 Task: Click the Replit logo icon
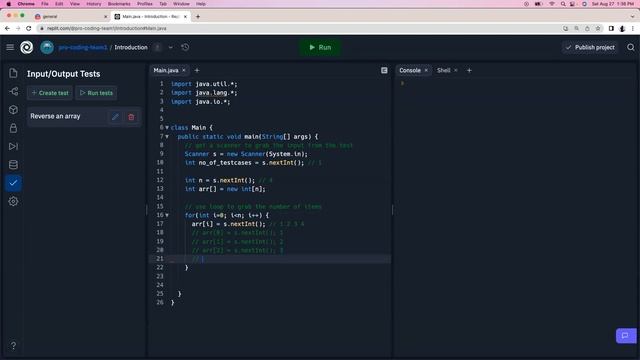[27, 47]
